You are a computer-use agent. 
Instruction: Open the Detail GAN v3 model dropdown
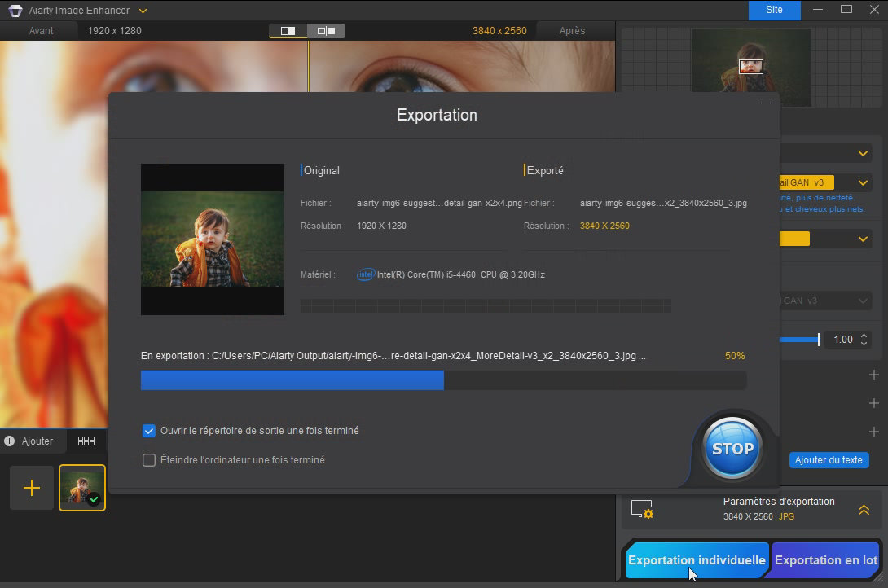[863, 183]
